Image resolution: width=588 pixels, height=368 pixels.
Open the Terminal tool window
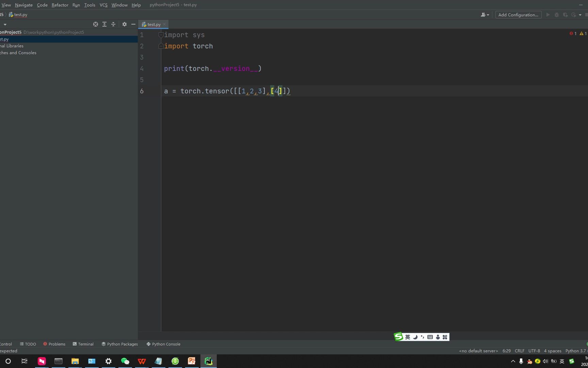(83, 344)
